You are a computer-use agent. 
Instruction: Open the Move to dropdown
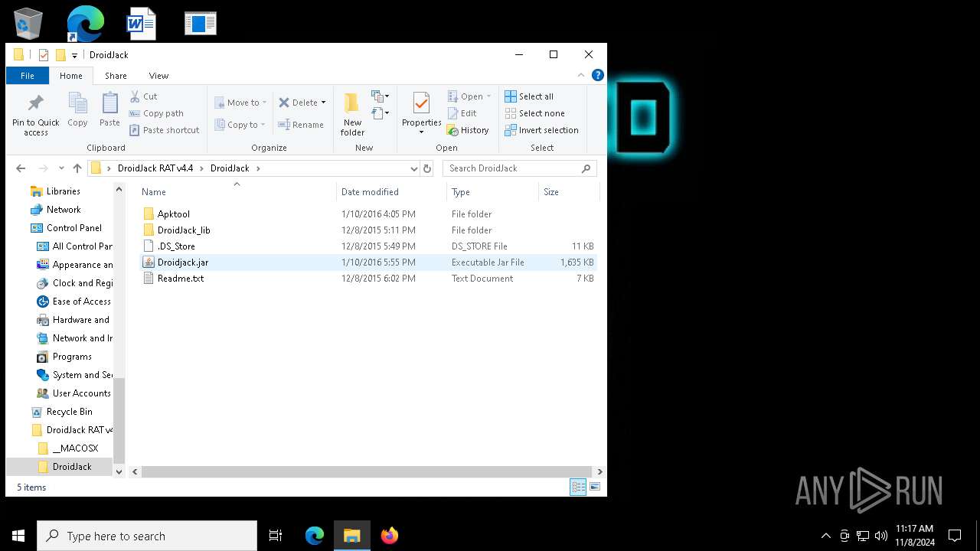(240, 103)
